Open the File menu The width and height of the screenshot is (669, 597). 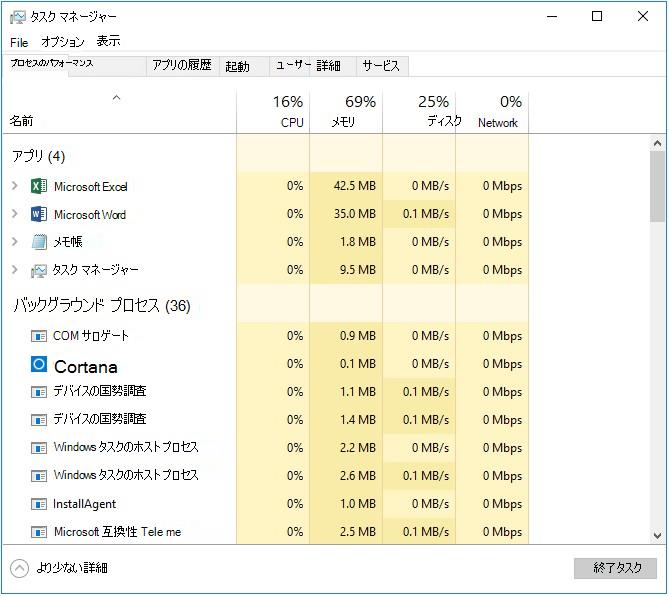click(19, 43)
